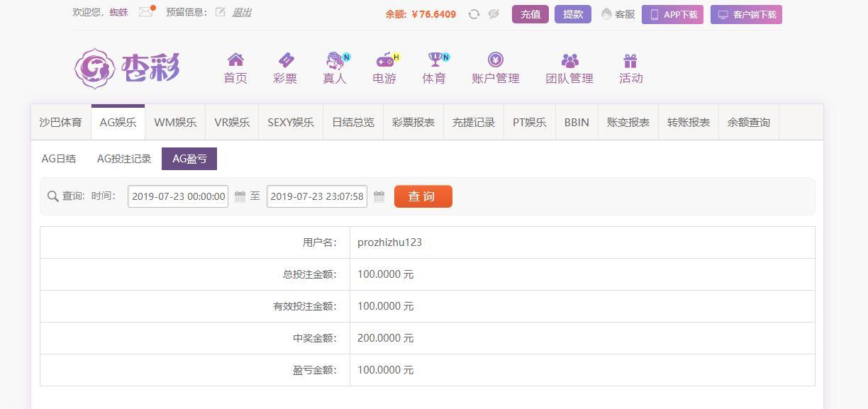Open calendar for start time
The width and height of the screenshot is (868, 409).
(240, 196)
